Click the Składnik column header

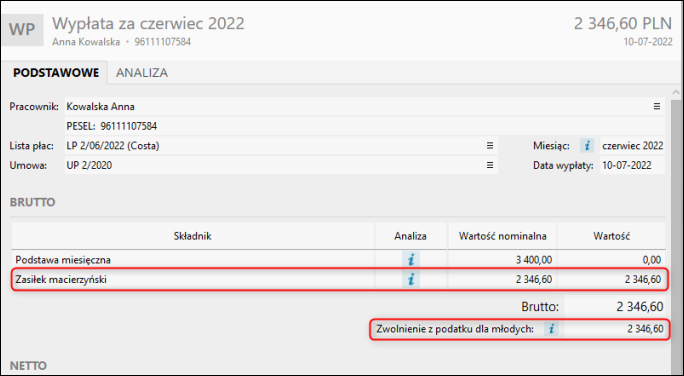192,236
